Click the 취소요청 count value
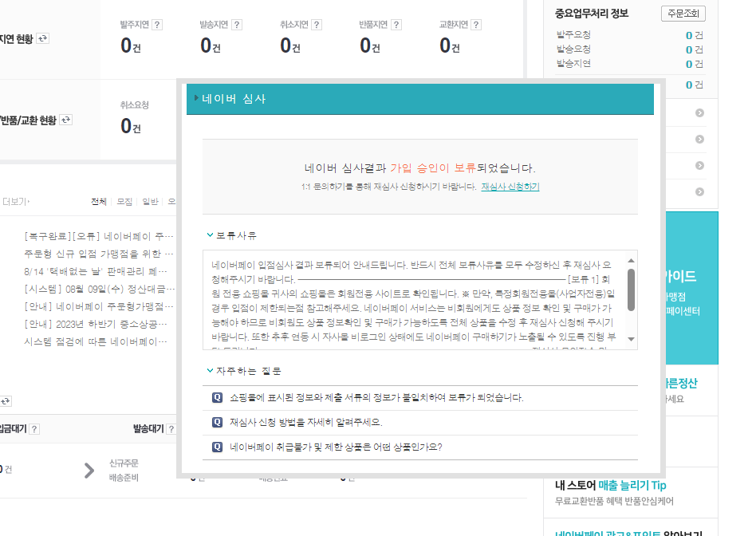The image size is (756, 536). [126, 126]
